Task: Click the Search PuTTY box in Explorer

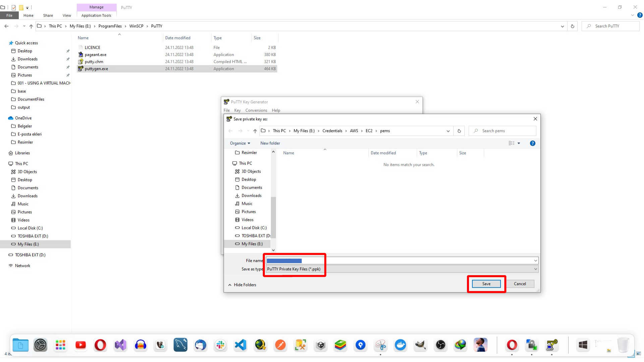Action: coord(611,26)
